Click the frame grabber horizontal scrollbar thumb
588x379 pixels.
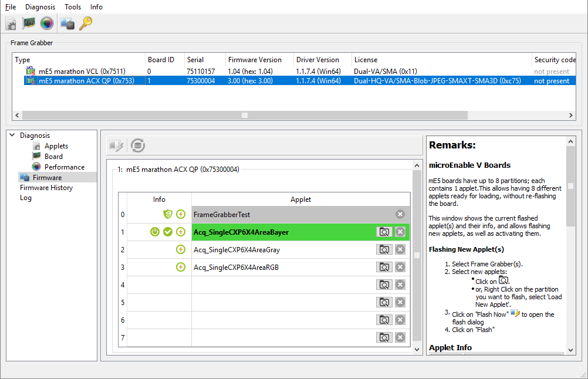point(245,116)
